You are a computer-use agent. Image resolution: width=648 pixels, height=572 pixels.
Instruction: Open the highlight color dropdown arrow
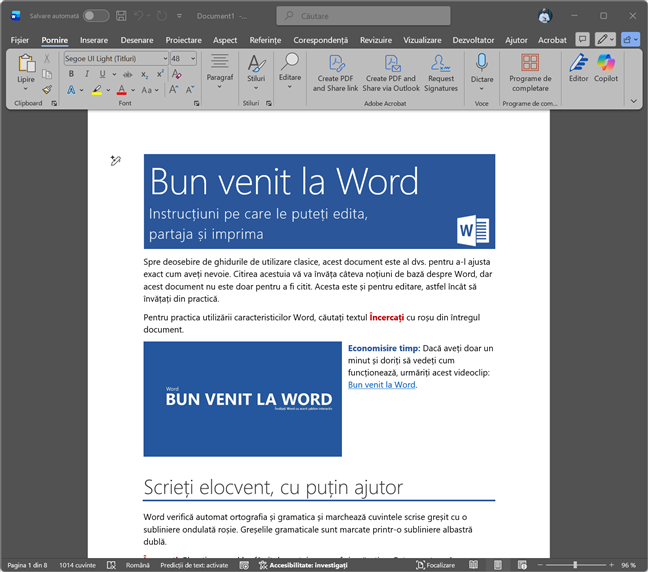coord(108,90)
